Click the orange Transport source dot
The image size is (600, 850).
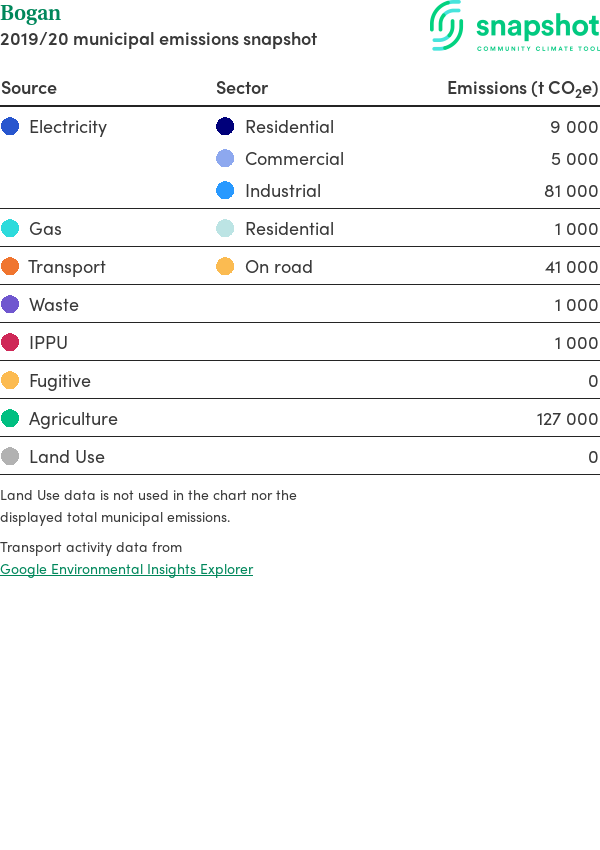point(10,266)
